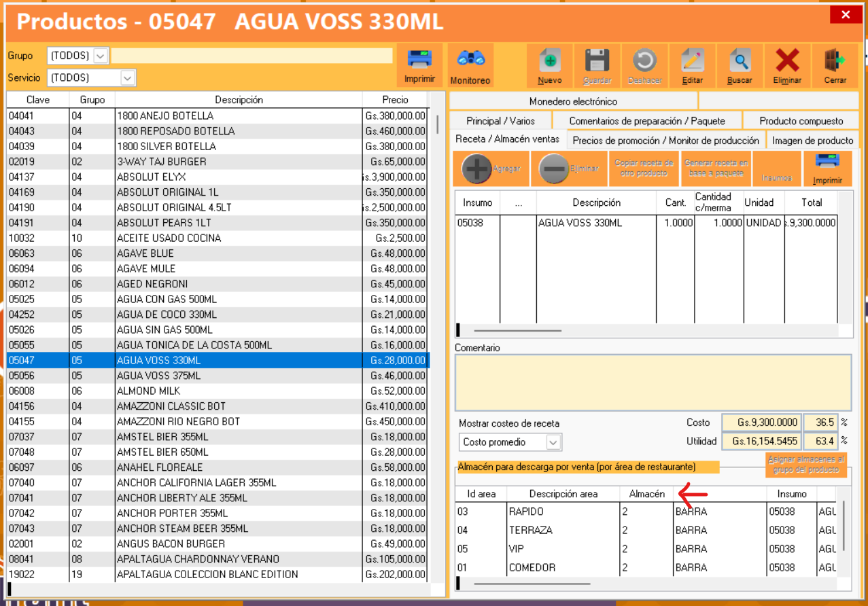This screenshot has height=606, width=868.
Task: Click the Descripción header in product list
Action: coord(239,100)
